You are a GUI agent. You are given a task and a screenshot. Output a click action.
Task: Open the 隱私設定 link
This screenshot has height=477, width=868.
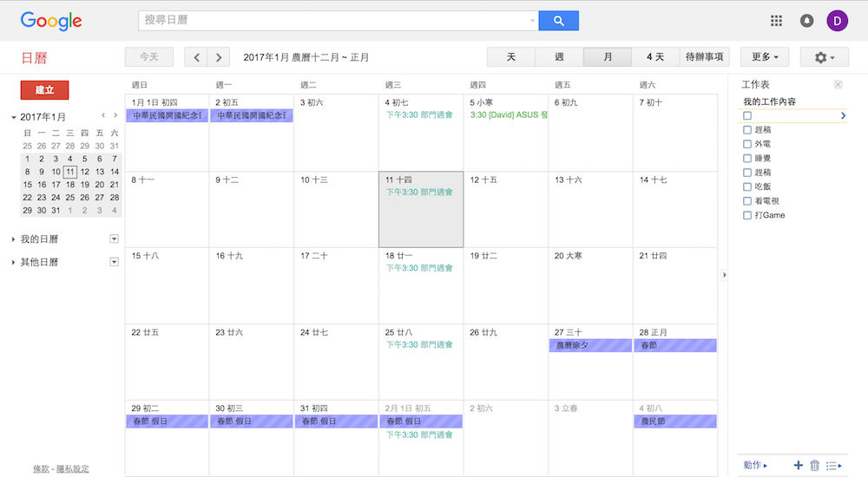72,469
